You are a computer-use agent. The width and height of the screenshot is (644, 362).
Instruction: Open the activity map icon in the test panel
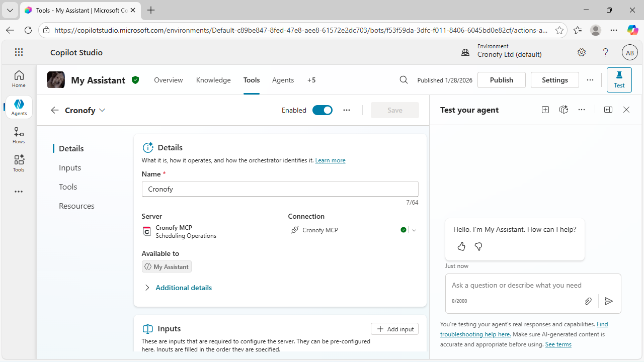(x=563, y=110)
